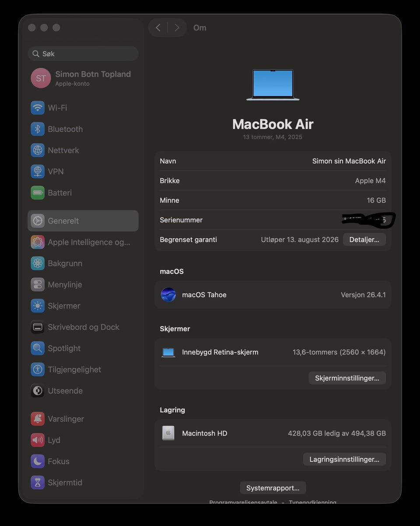
Task: Click the Systemrapport... button
Action: coord(273,488)
